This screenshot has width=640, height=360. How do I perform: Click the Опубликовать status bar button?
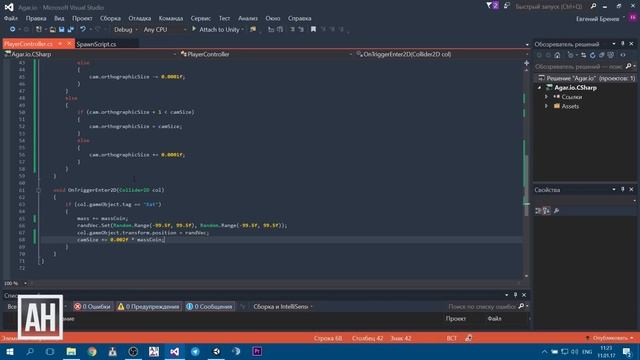tap(610, 338)
